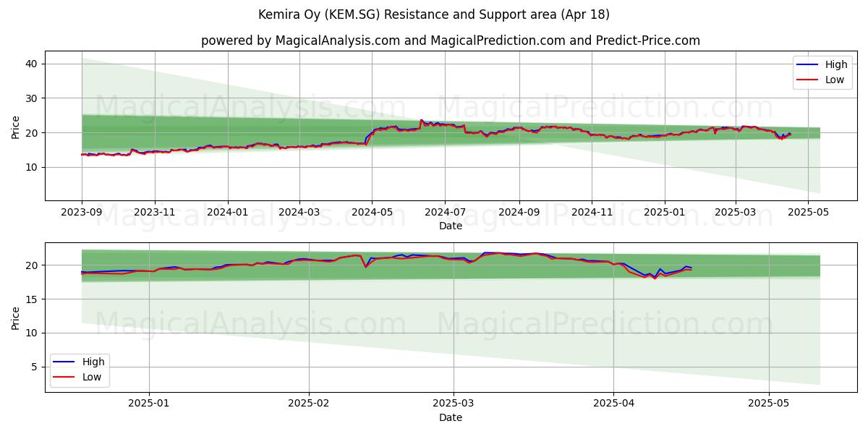Click the 'Price' axis label of the lower chart
Image resolution: width=868 pixels, height=434 pixels.
16,317
